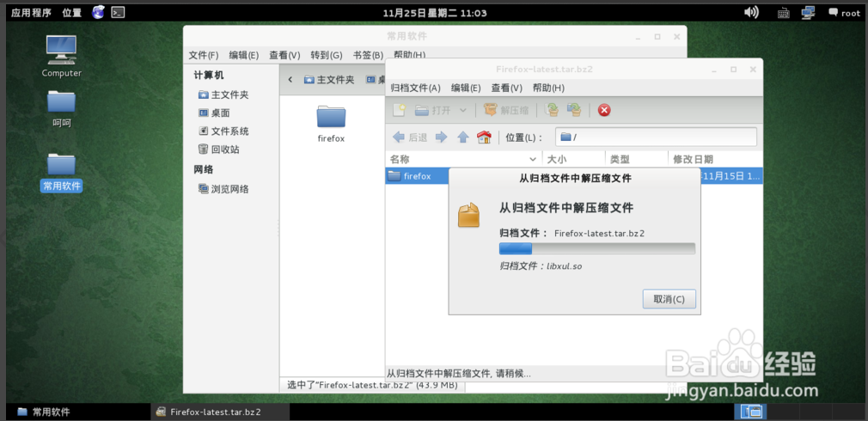Select the firefox folder row in archive
Viewport: 868px width, 421px height.
(417, 176)
